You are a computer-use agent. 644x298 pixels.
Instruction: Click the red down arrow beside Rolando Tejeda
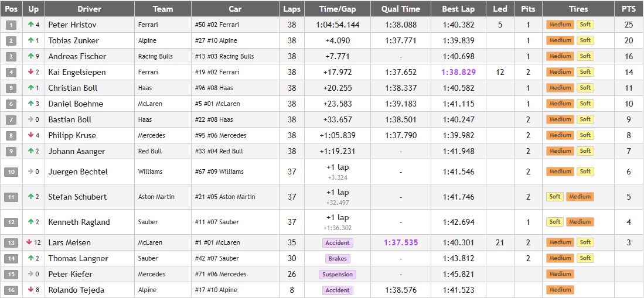30,290
